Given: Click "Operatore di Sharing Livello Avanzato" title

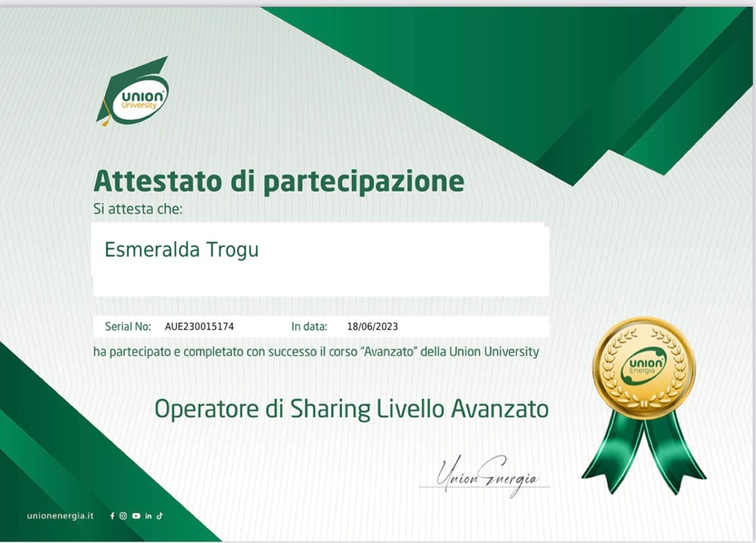Looking at the screenshot, I should point(351,408).
